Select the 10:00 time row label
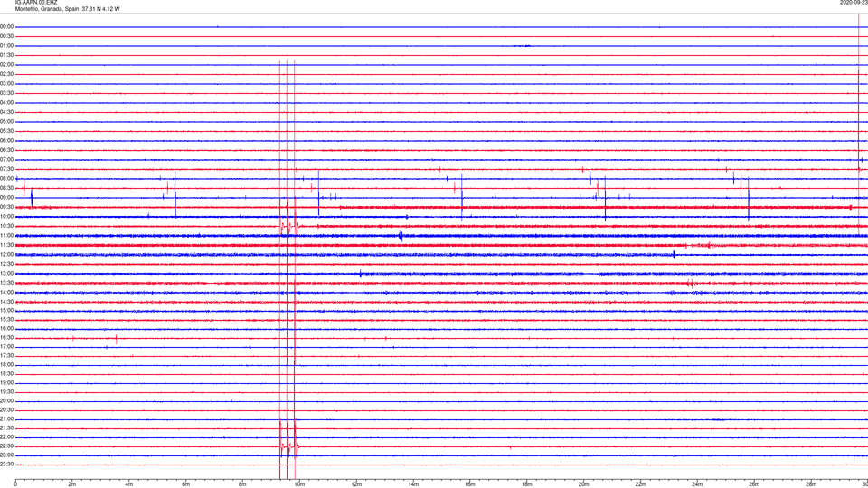This screenshot has width=868, height=488. pyautogui.click(x=6, y=216)
